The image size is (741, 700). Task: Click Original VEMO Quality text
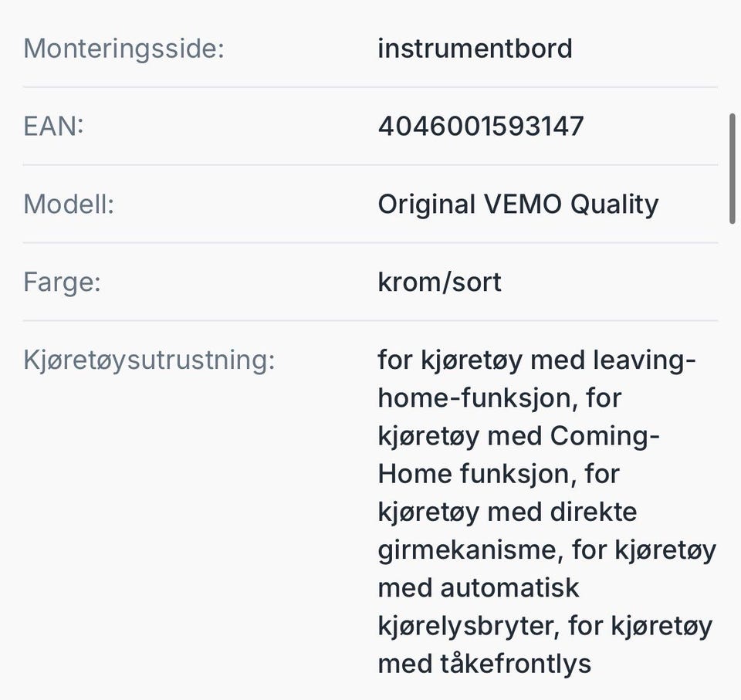pos(518,205)
